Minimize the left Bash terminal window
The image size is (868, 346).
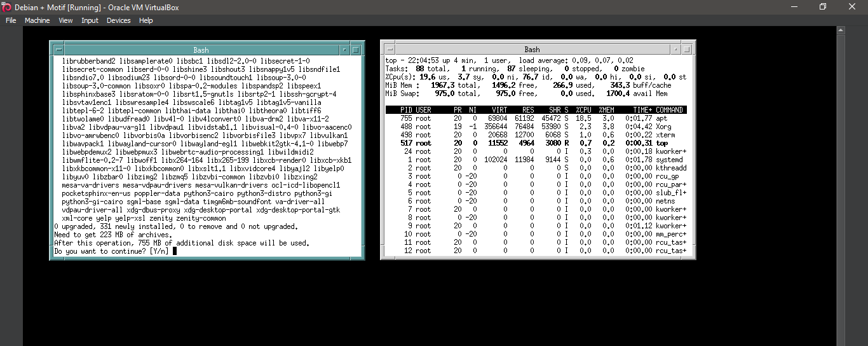344,50
